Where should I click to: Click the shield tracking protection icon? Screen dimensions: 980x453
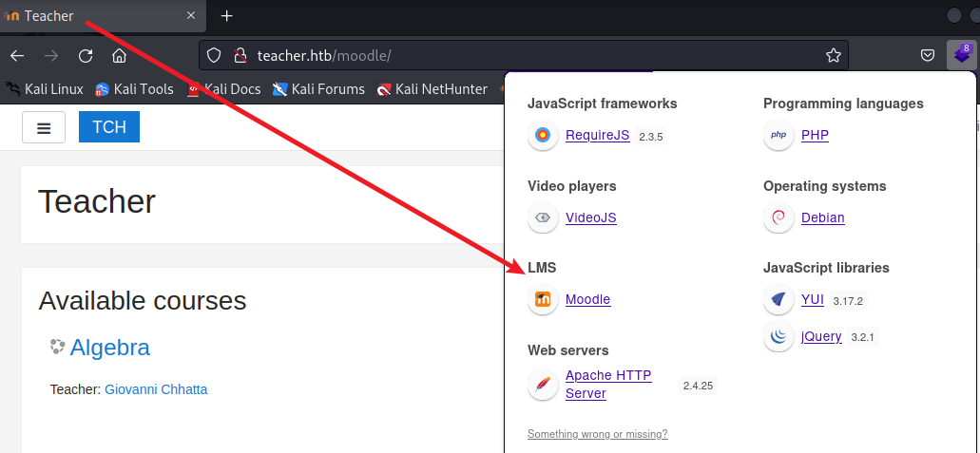pyautogui.click(x=214, y=56)
